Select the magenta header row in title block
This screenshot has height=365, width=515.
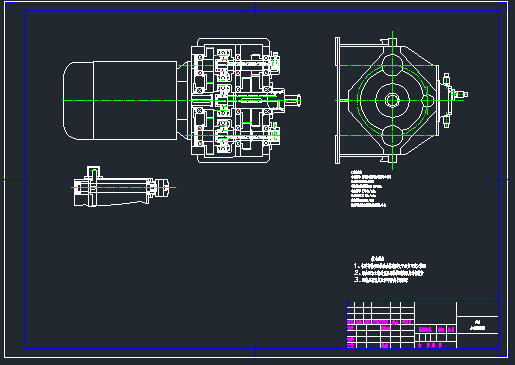(x=380, y=322)
